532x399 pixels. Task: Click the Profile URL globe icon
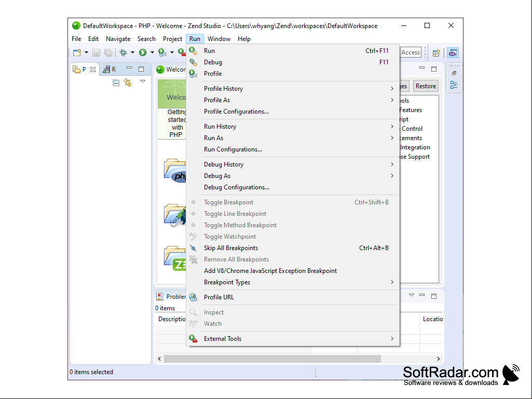pyautogui.click(x=193, y=297)
